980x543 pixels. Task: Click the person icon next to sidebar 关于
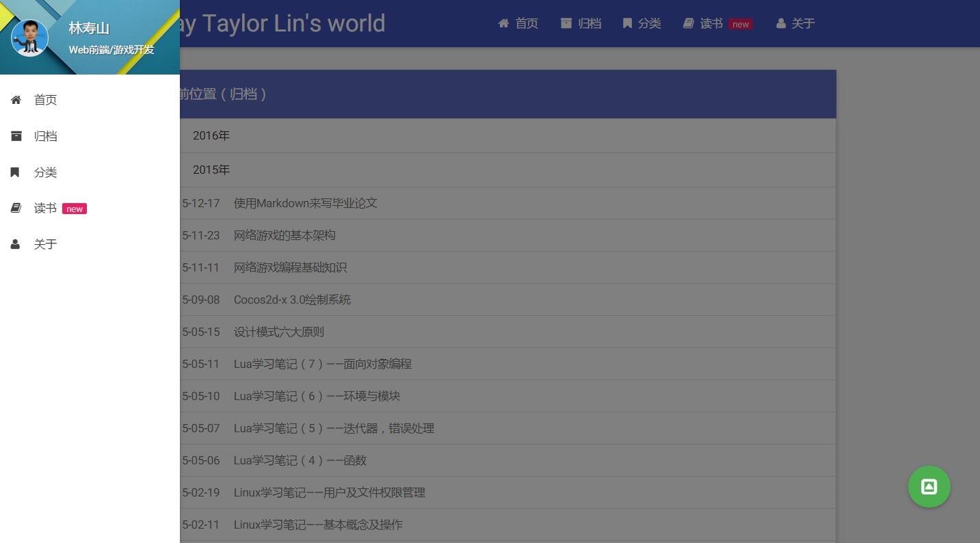(14, 243)
